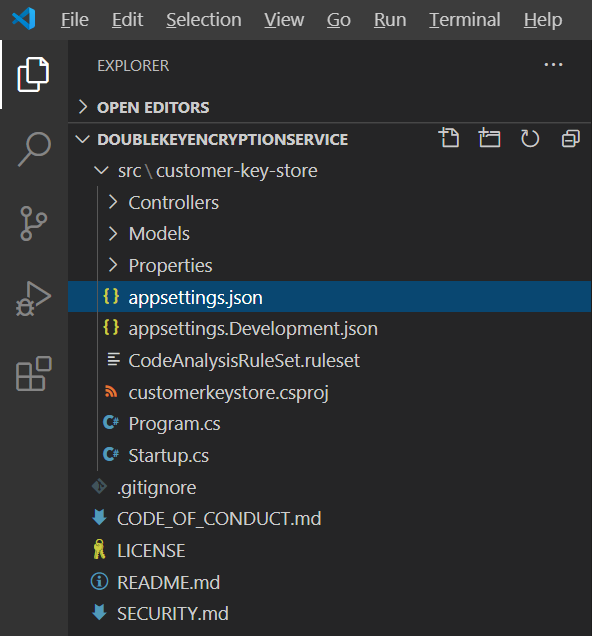Image resolution: width=592 pixels, height=636 pixels.
Task: Open the Edit menu
Action: [x=127, y=19]
